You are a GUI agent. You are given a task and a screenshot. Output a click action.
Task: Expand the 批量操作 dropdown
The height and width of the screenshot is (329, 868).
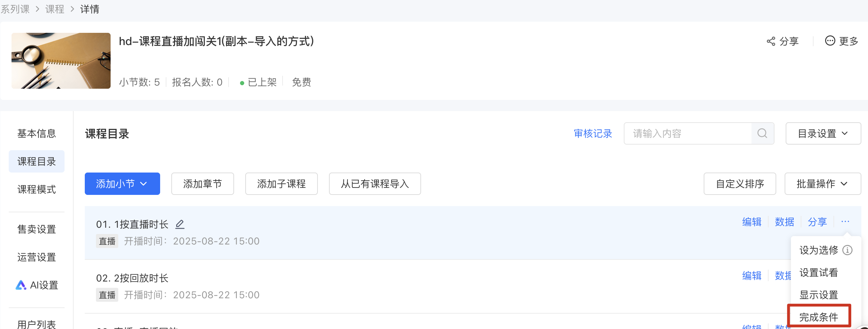823,184
